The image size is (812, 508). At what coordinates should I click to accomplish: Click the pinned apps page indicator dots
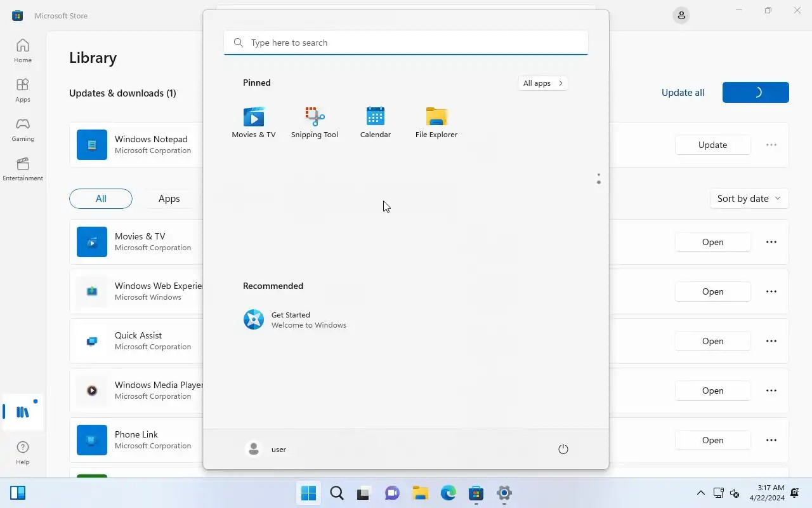[598, 179]
